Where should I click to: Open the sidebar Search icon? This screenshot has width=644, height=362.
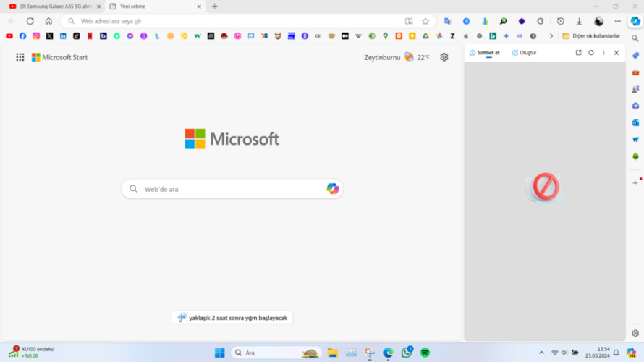coord(635,38)
